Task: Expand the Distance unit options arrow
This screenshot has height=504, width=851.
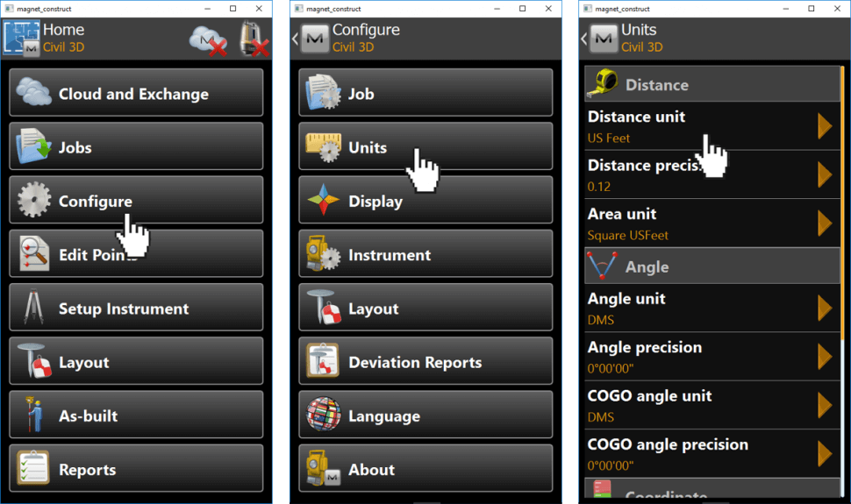Action: (825, 126)
